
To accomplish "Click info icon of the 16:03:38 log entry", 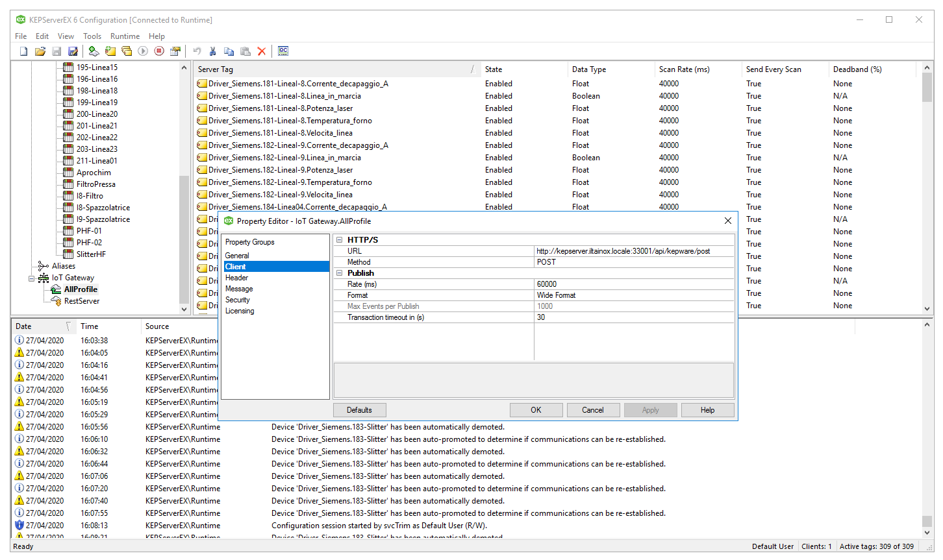I will coord(19,340).
